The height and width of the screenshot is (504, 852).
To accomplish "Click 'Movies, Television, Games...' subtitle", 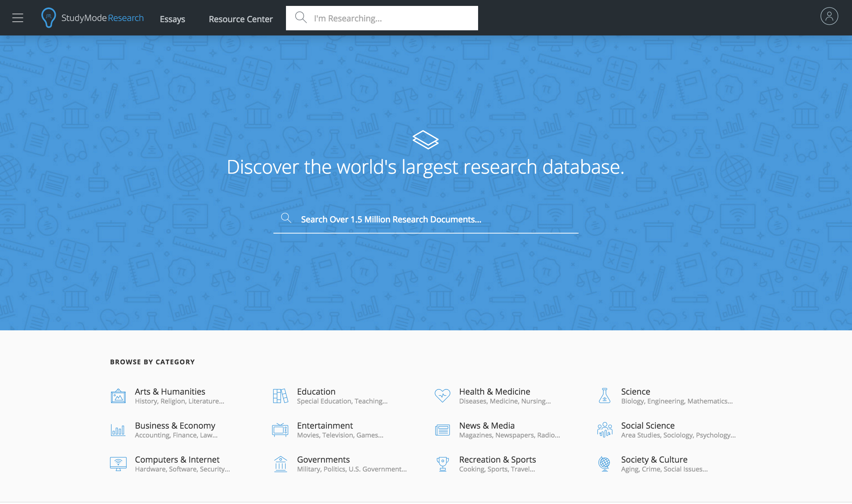I will (340, 435).
